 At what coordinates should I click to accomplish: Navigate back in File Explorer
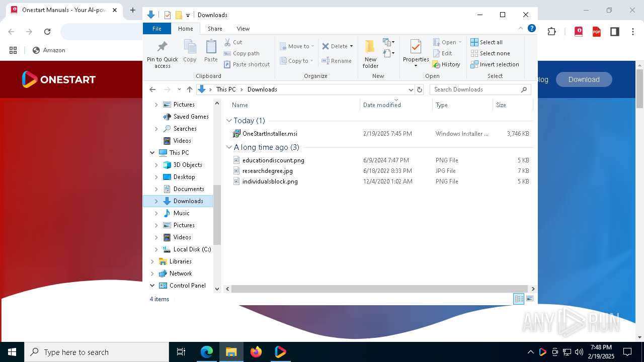(x=152, y=89)
